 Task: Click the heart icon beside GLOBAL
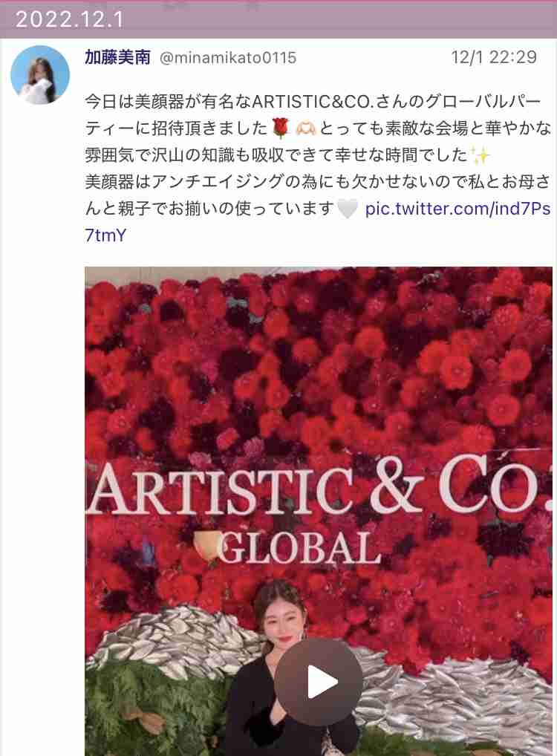point(207,547)
